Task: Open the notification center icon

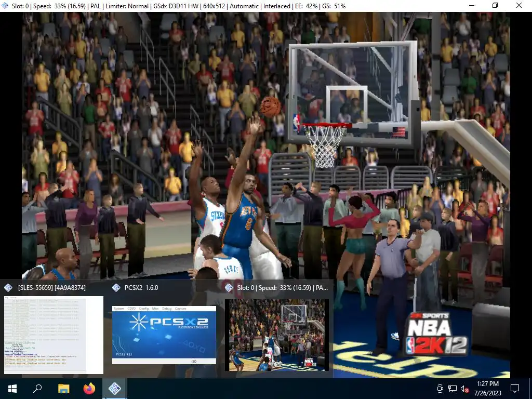Action: 515,389
